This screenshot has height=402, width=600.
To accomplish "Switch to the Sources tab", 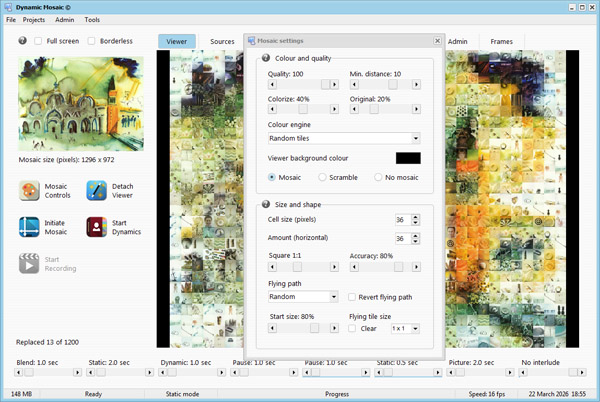I will pyautogui.click(x=222, y=42).
